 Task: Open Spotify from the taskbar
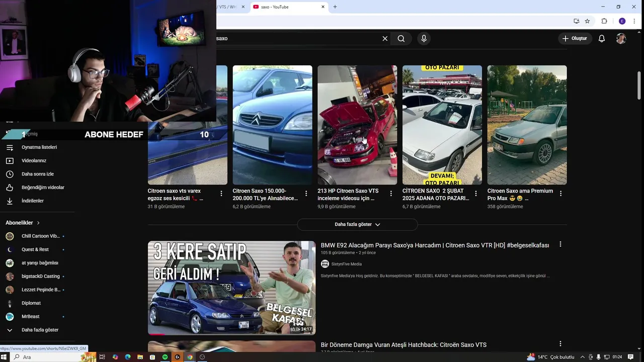[x=165, y=357]
